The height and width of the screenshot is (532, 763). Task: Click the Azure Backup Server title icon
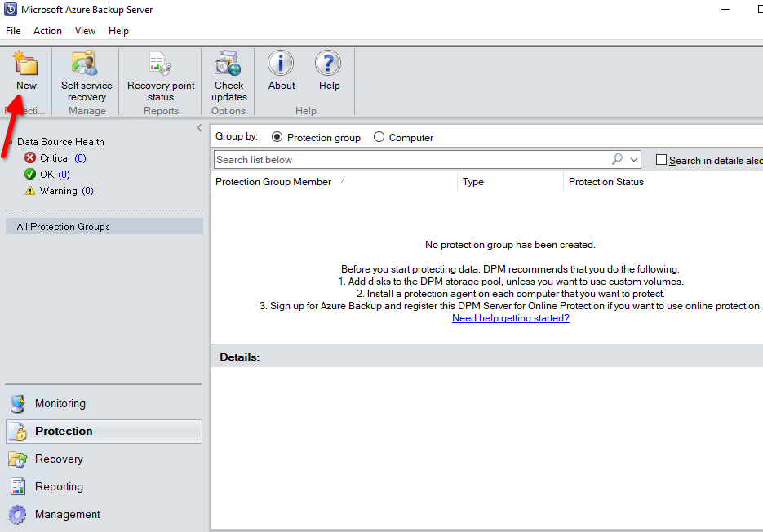click(11, 9)
